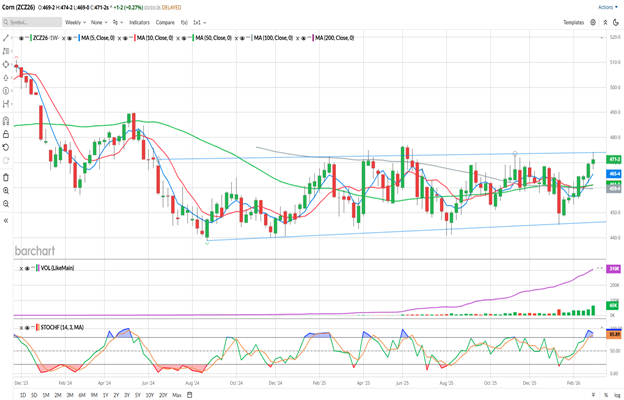Collapse the main chart legend arrow
Viewport: 624px width, 400px height.
tap(601, 38)
